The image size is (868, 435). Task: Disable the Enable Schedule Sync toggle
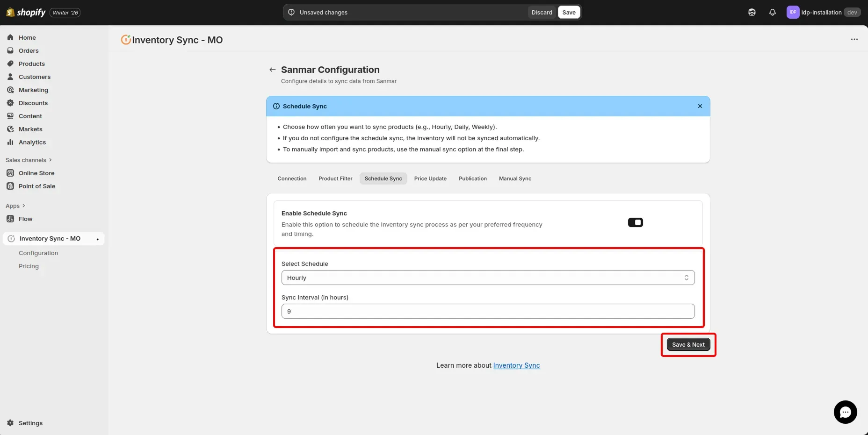coord(635,222)
